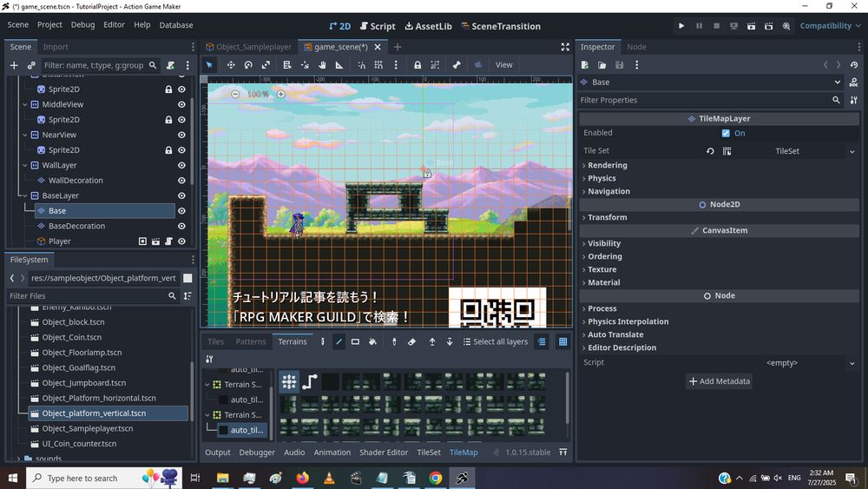Collapse the WallLayer tree node
Image resolution: width=868 pixels, height=489 pixels.
pyautogui.click(x=25, y=165)
